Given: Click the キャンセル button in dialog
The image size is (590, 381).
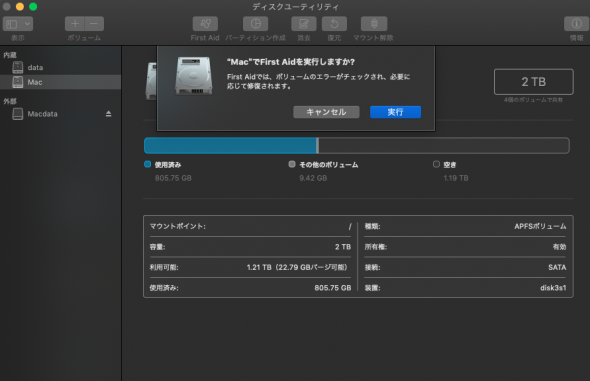Looking at the screenshot, I should [x=326, y=112].
